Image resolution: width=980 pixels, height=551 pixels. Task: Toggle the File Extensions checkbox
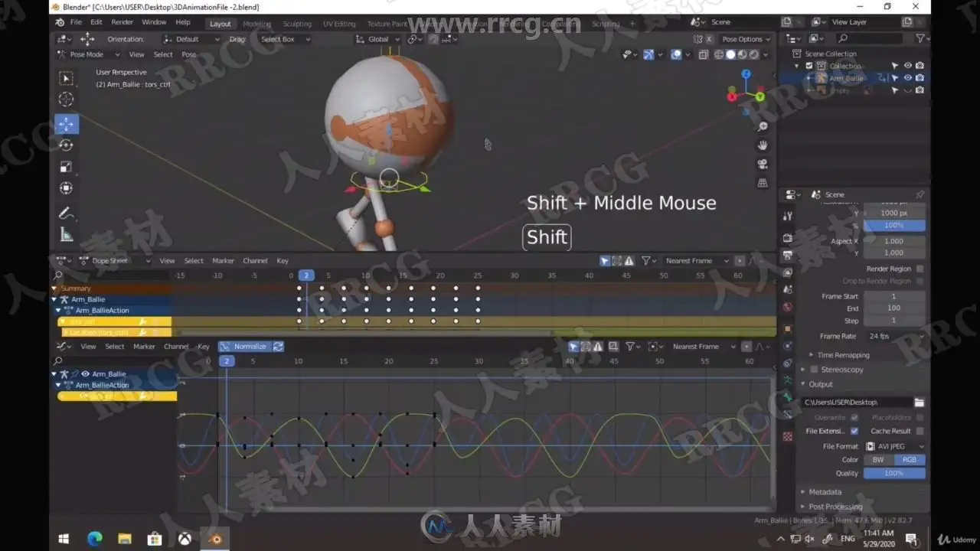point(854,431)
